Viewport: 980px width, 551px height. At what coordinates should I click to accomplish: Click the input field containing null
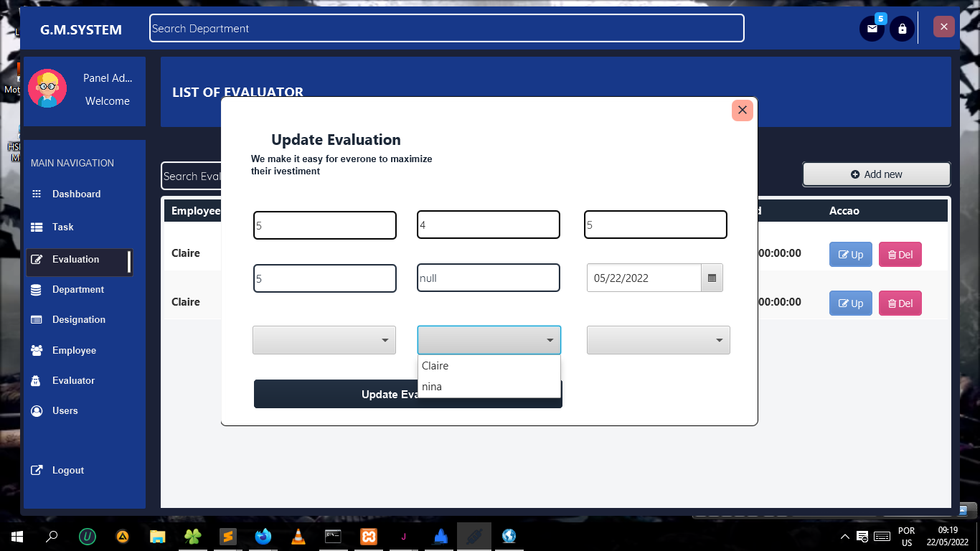[489, 278]
